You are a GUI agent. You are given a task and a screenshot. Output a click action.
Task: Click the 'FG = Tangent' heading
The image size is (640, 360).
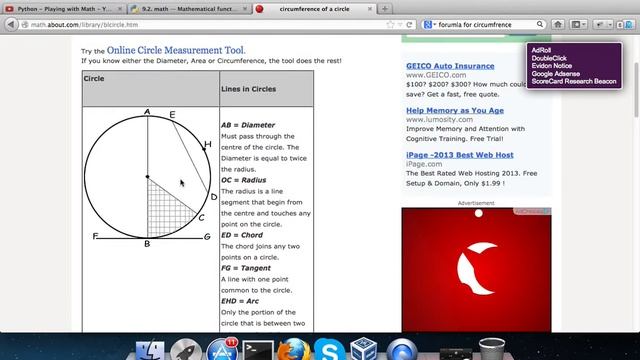click(x=246, y=268)
